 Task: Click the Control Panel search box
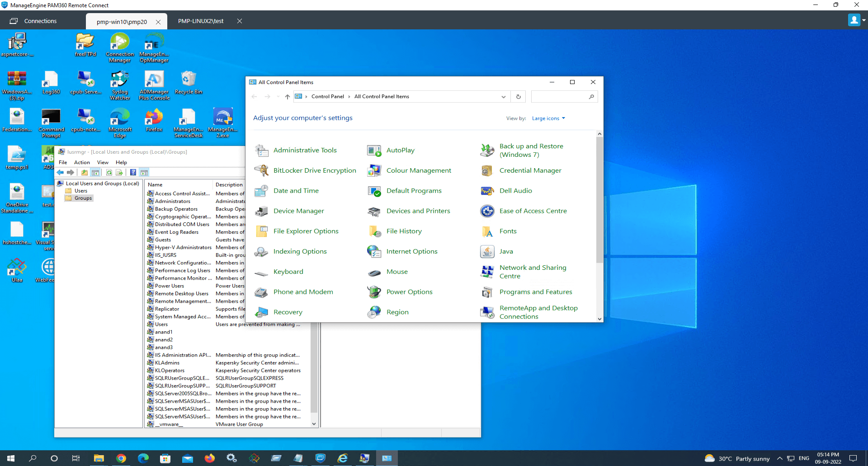(x=560, y=97)
